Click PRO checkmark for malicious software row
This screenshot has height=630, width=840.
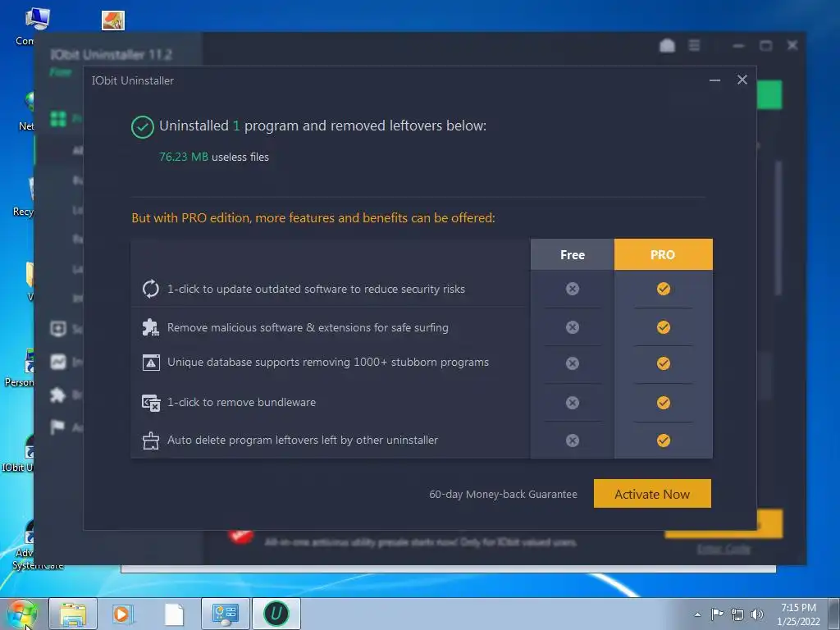click(x=663, y=327)
